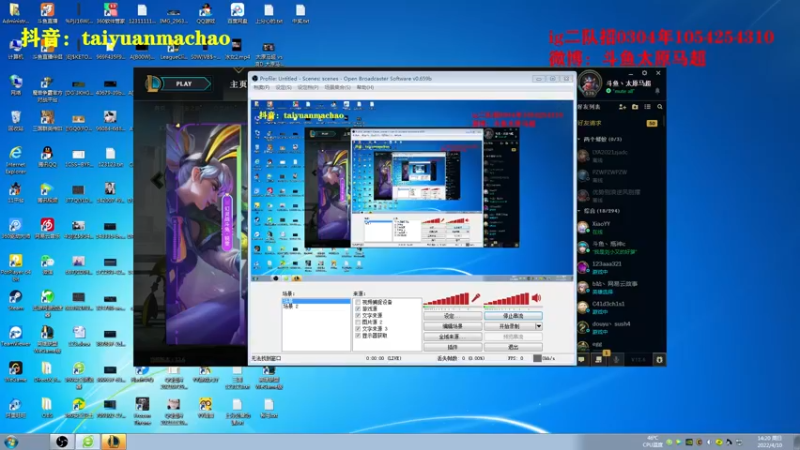Screen dimensions: 800x450
Task: Click search icon in League friend list
Action: pos(660,107)
